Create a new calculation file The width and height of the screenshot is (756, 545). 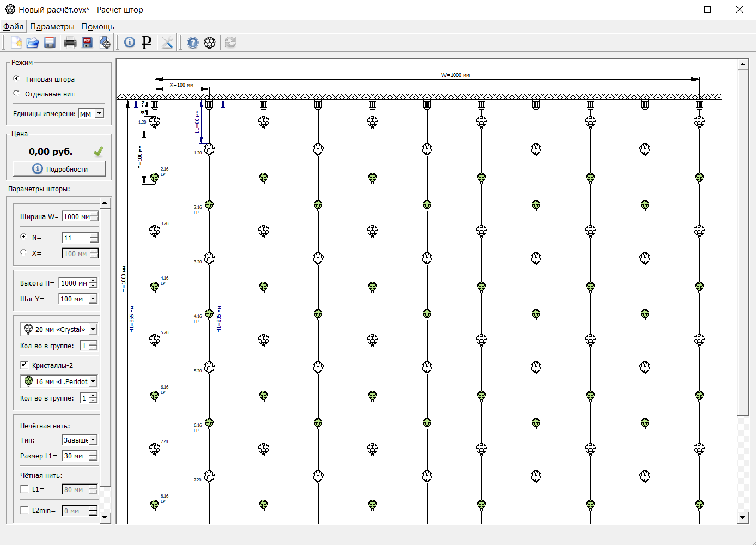click(16, 43)
